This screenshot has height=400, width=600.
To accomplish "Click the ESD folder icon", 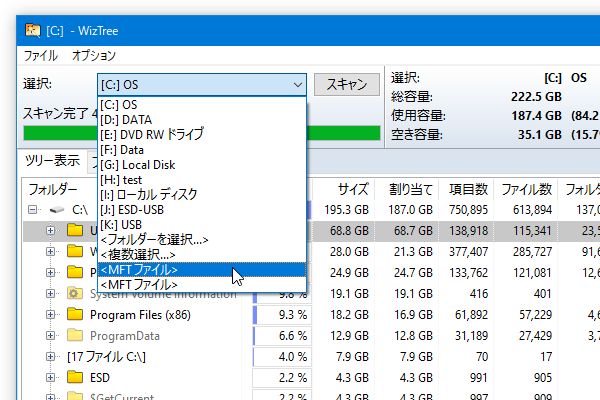I will pos(75,377).
